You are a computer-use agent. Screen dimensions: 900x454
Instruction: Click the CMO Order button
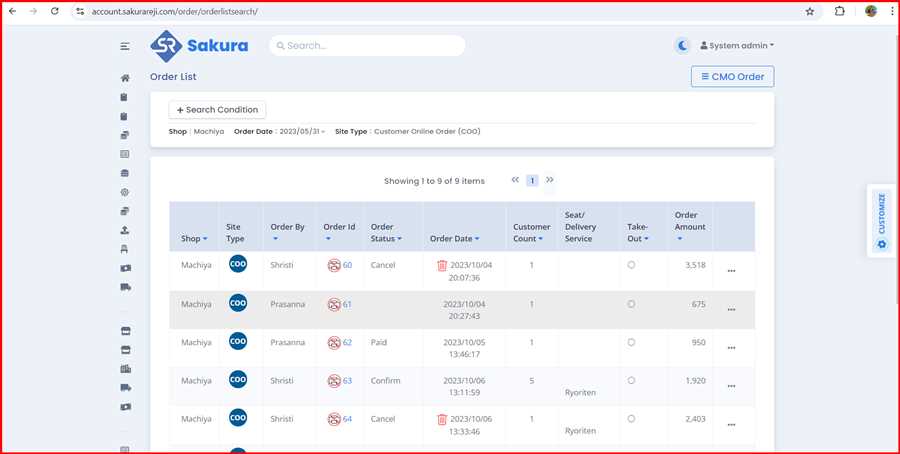point(732,77)
